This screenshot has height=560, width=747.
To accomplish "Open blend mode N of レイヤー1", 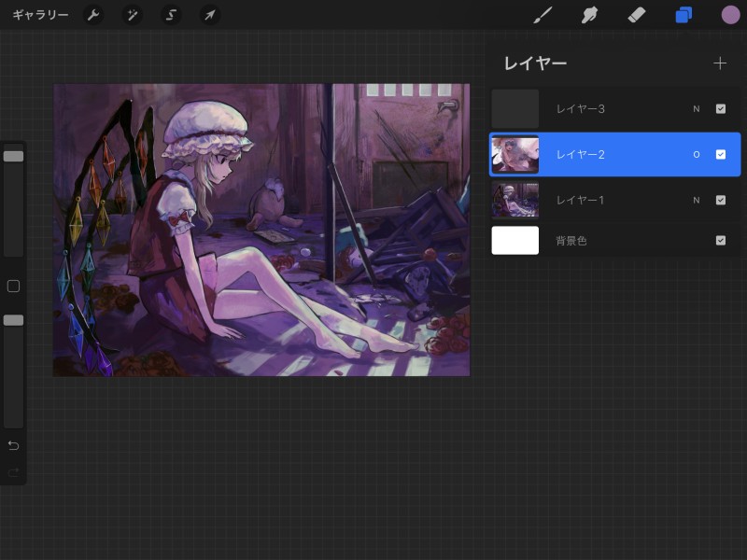I will (x=696, y=200).
